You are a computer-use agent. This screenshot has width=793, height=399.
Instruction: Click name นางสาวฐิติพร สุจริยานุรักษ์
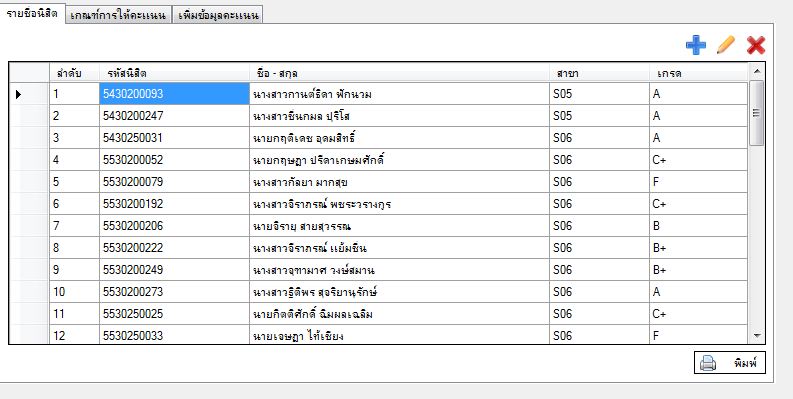click(400, 292)
